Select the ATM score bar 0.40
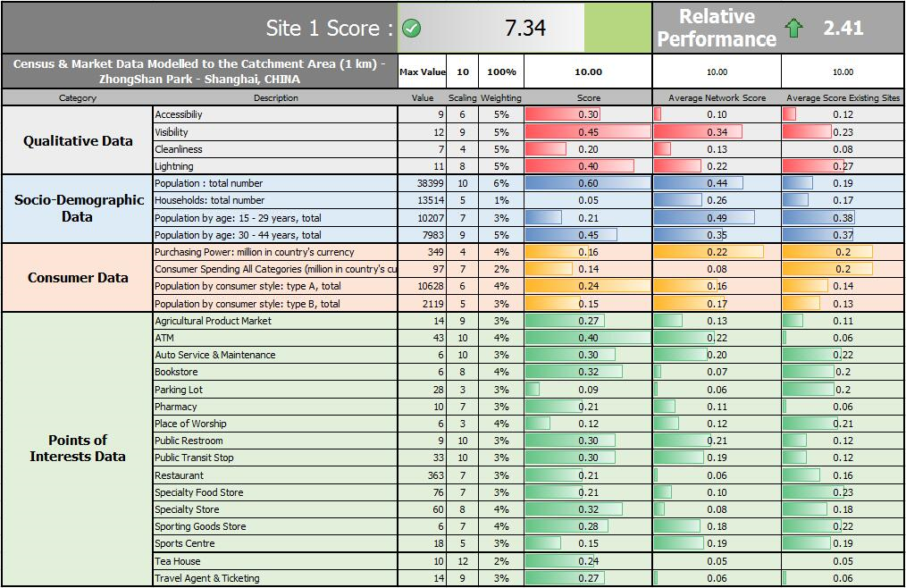The height and width of the screenshot is (588, 906). [588, 338]
